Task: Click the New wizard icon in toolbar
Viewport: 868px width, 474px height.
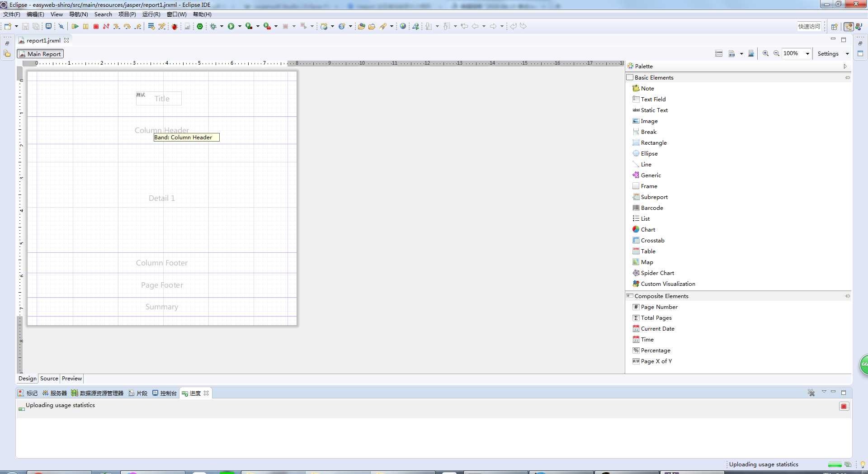Action: [x=8, y=26]
